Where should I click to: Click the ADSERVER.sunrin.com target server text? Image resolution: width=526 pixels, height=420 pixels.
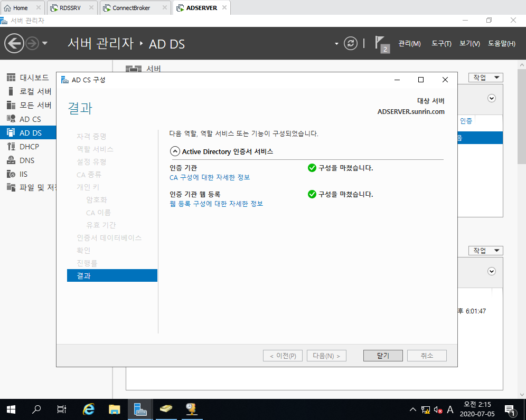[410, 112]
